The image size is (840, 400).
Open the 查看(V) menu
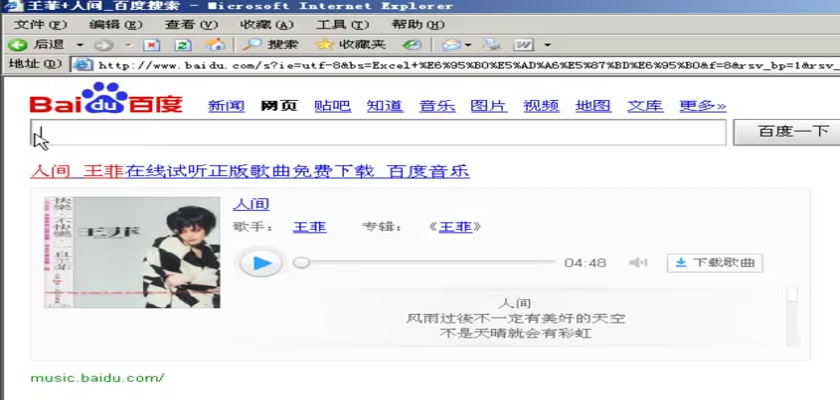191,25
